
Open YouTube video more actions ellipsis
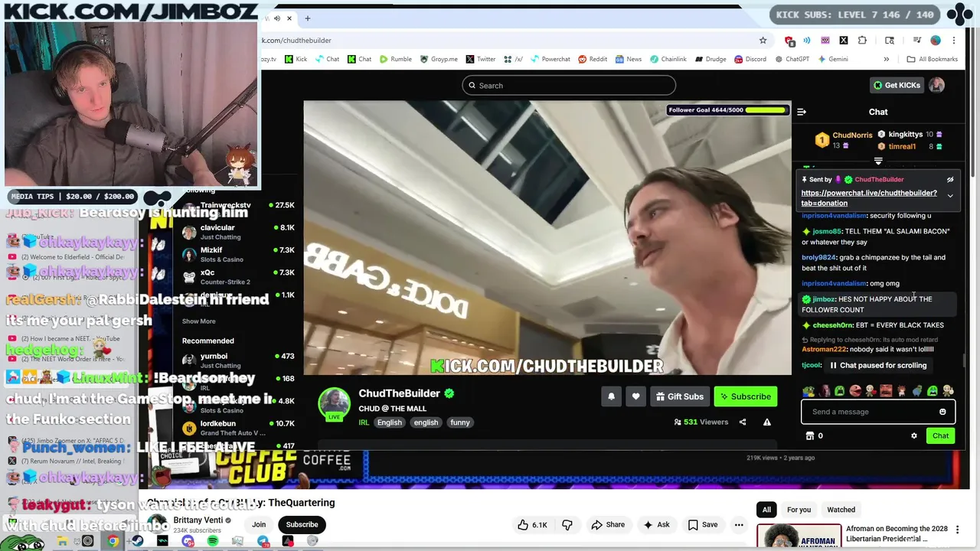click(x=739, y=525)
